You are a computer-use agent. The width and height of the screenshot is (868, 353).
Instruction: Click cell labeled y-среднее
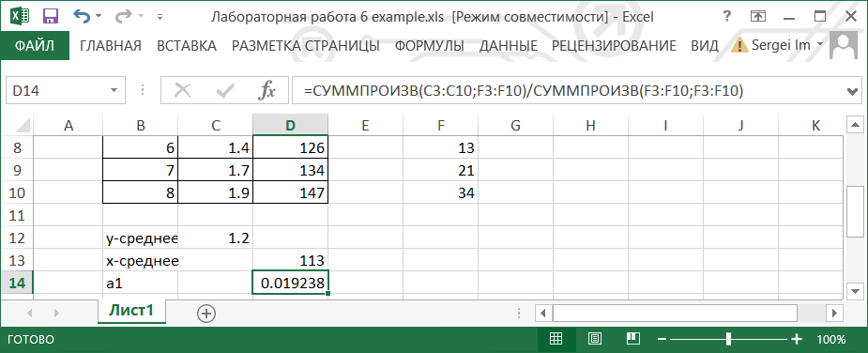click(141, 238)
